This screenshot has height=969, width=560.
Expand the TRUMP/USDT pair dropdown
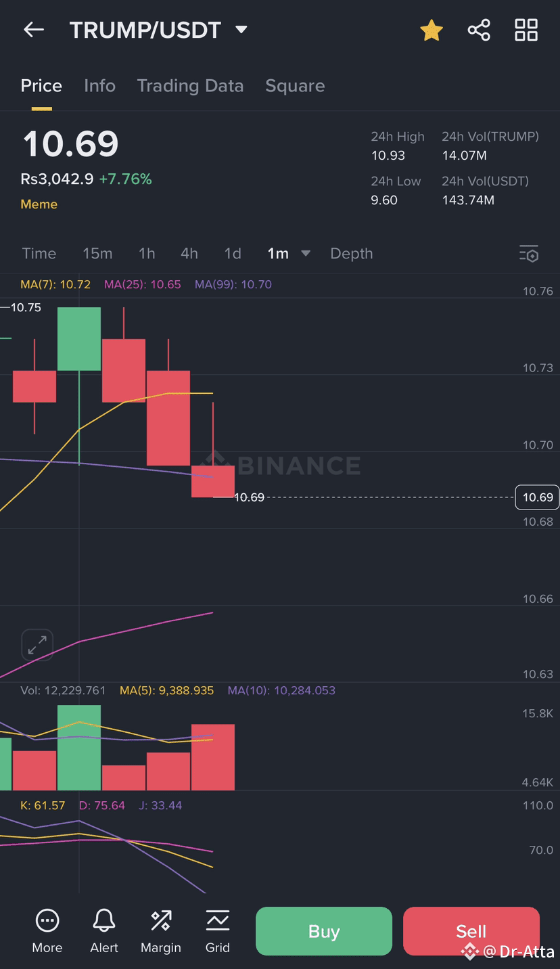(x=241, y=30)
